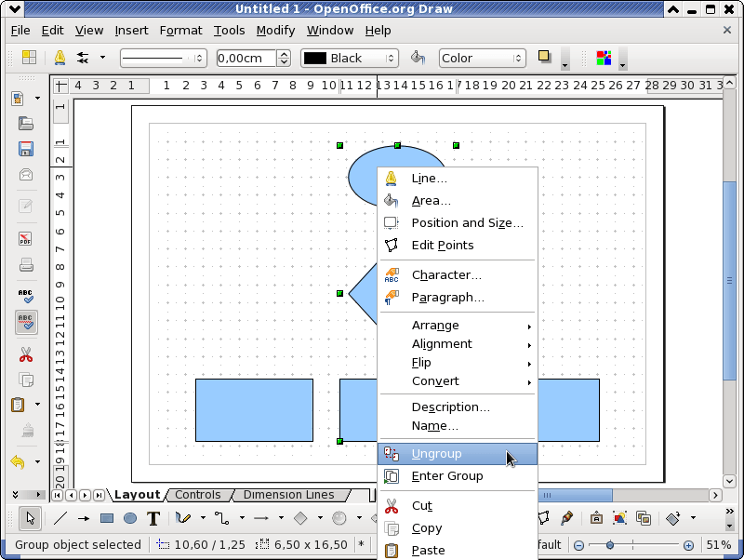Click the Open file icon

[x=26, y=124]
